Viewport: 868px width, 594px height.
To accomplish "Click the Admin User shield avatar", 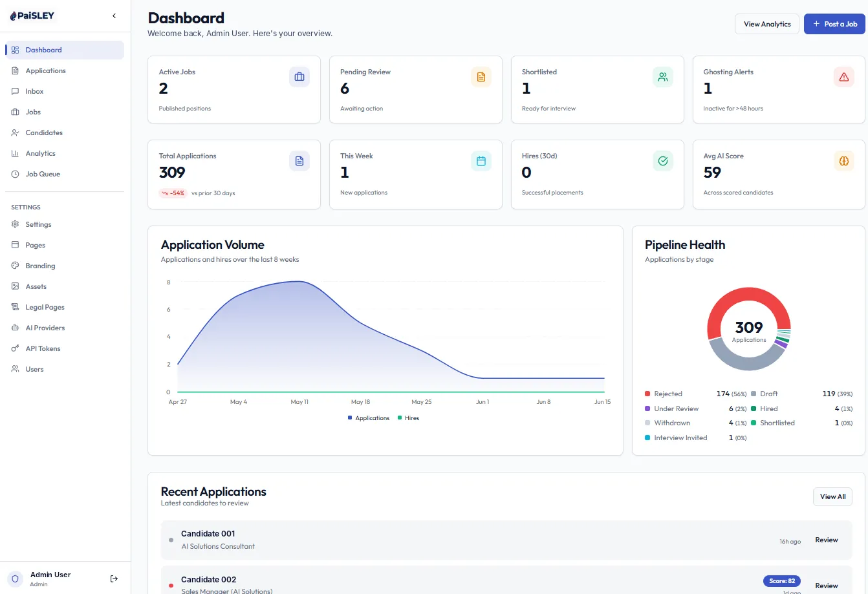I will 16,578.
